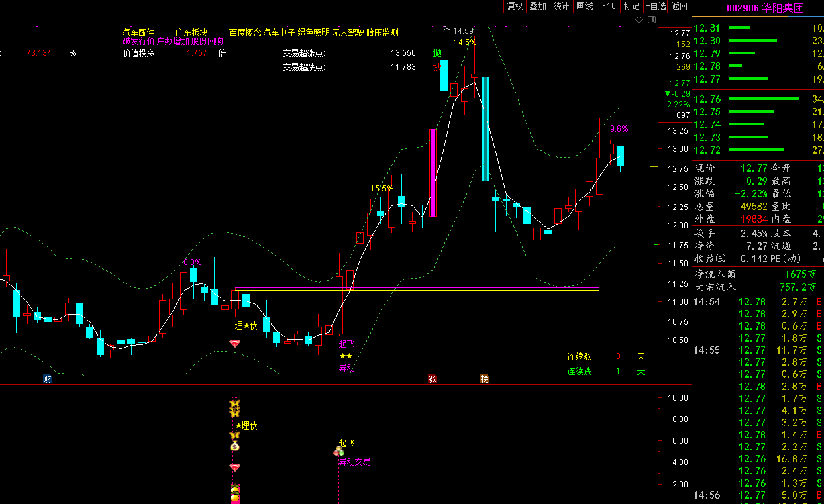
Task: Open the 复权 menu in the top toolbar
Action: [x=515, y=7]
